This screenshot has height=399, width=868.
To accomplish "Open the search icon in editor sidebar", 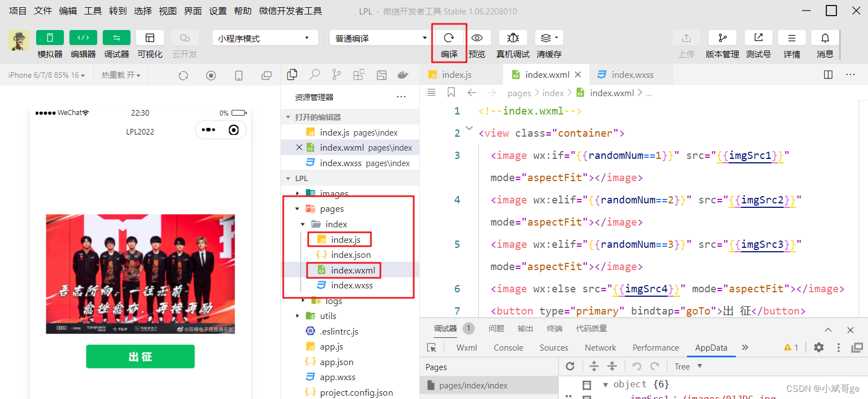I will click(x=315, y=74).
